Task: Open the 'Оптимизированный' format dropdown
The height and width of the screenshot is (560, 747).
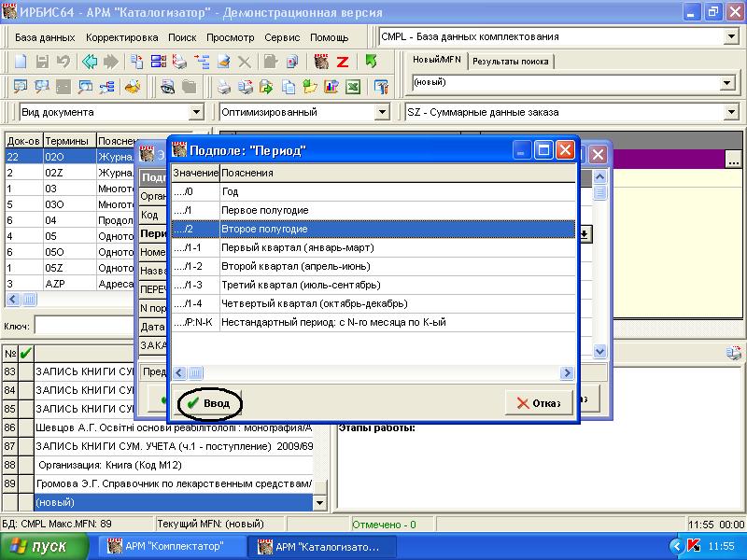Action: [381, 112]
